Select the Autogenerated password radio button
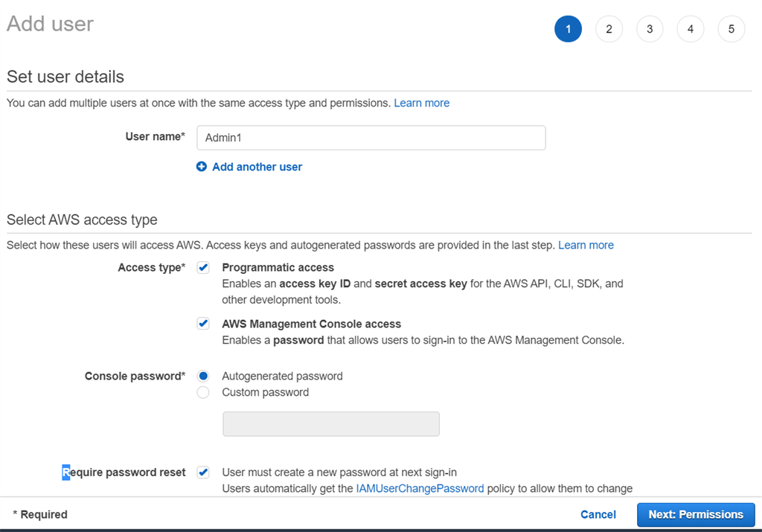 [x=203, y=376]
